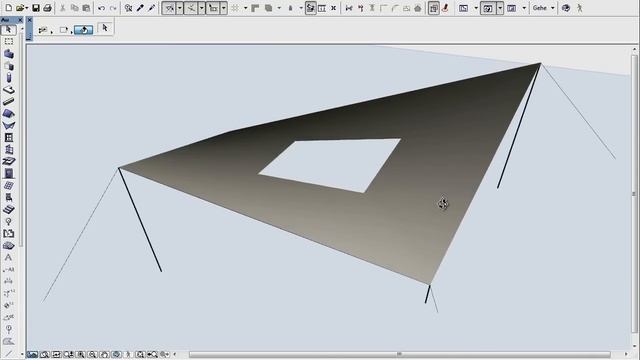Click the Open folder icon

click(x=21, y=8)
